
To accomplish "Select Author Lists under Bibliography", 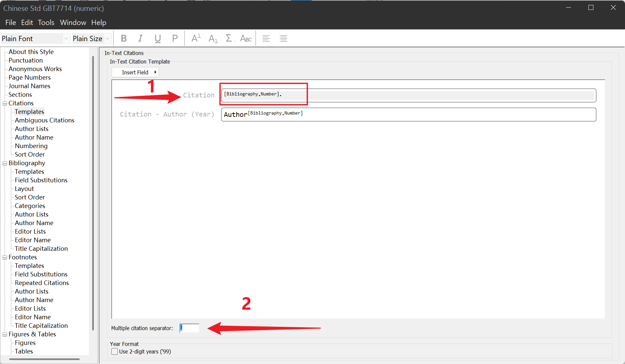I will click(x=32, y=214).
